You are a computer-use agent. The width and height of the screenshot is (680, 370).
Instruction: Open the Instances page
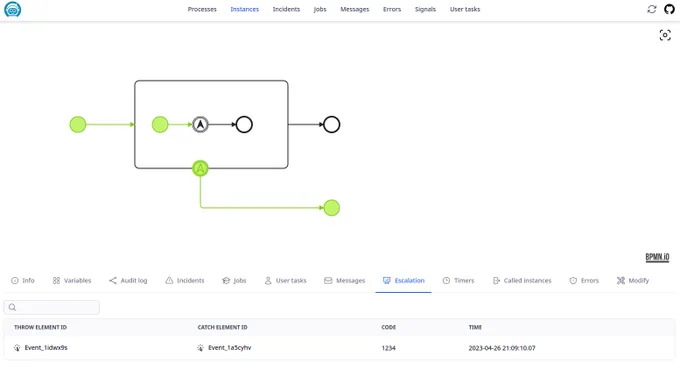click(245, 9)
